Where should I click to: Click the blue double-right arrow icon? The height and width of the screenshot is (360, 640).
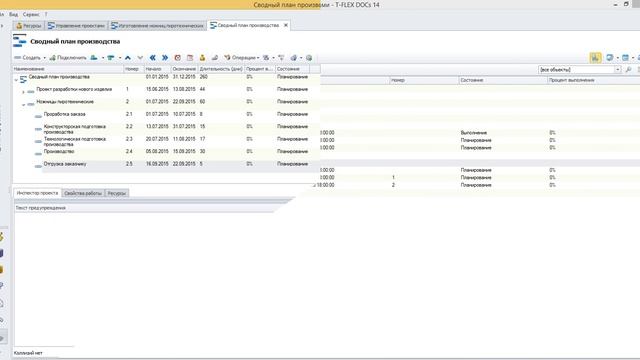[164, 58]
